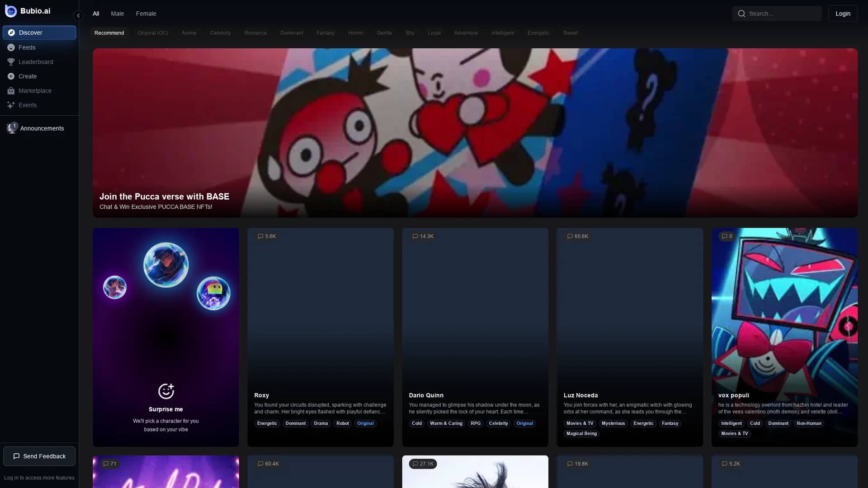Click the Send Feedback button label
This screenshot has height=488, width=868.
44,456
